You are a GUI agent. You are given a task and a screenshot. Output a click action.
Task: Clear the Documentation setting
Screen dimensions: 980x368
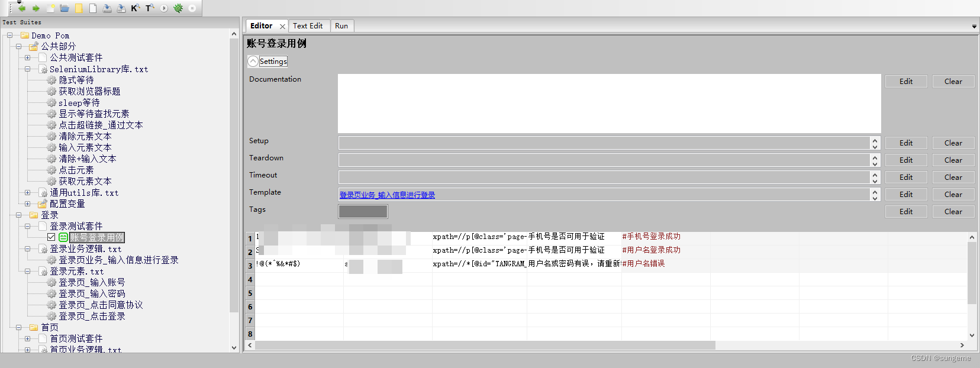click(953, 82)
